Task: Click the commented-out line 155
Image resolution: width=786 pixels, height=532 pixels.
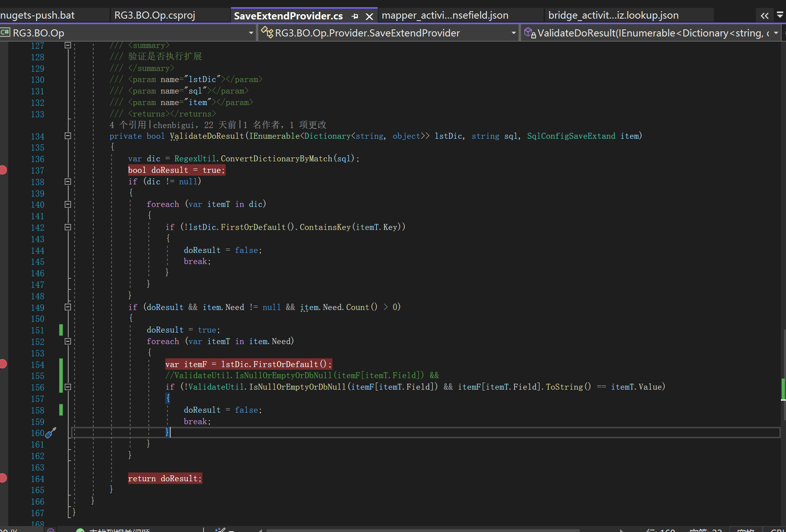Action: tap(302, 375)
